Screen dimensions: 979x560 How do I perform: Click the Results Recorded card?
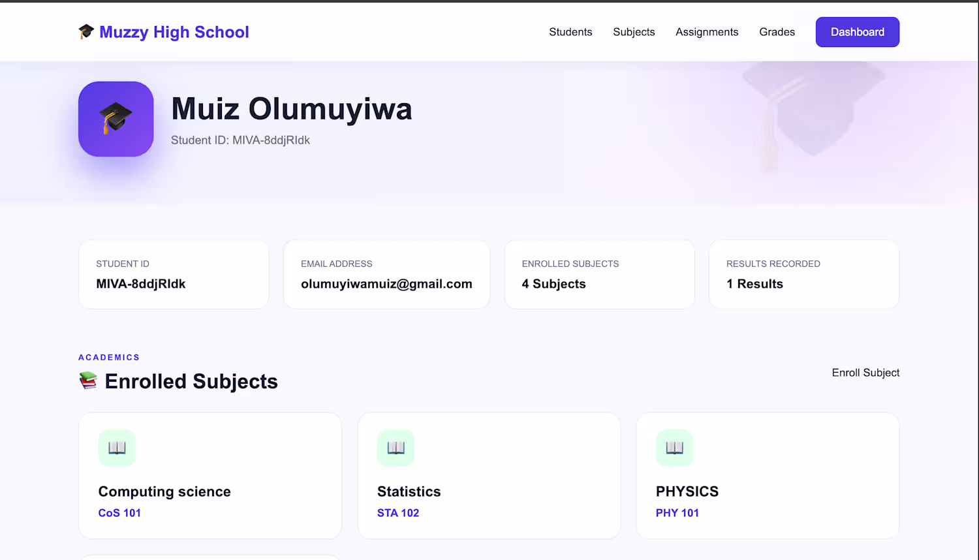pos(804,274)
